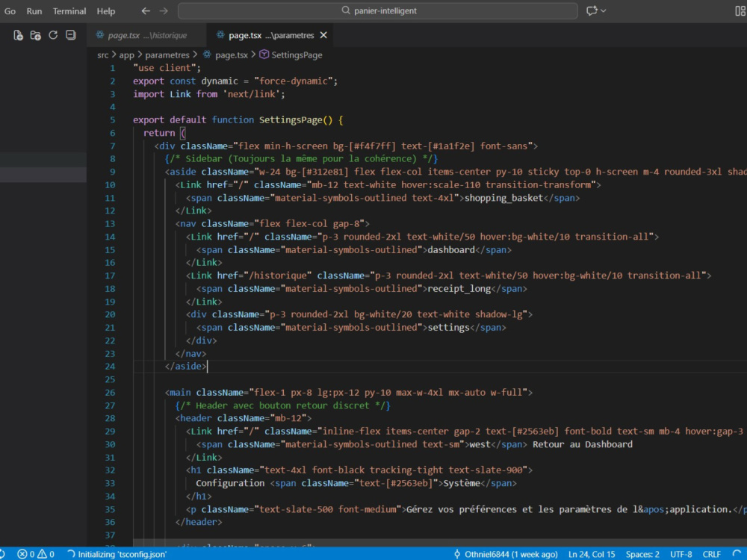Open the panier-intelligent command center search
Viewport: 747px width, 560px height.
378,10
